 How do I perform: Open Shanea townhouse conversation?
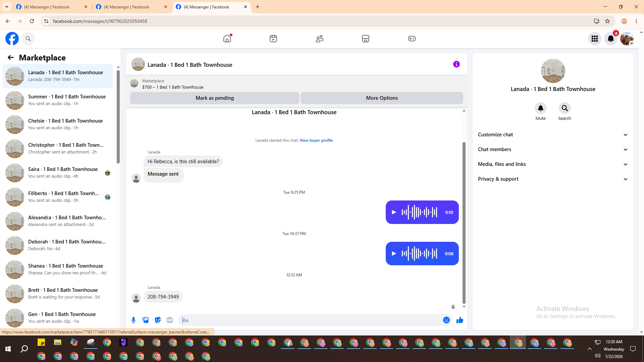pyautogui.click(x=58, y=270)
